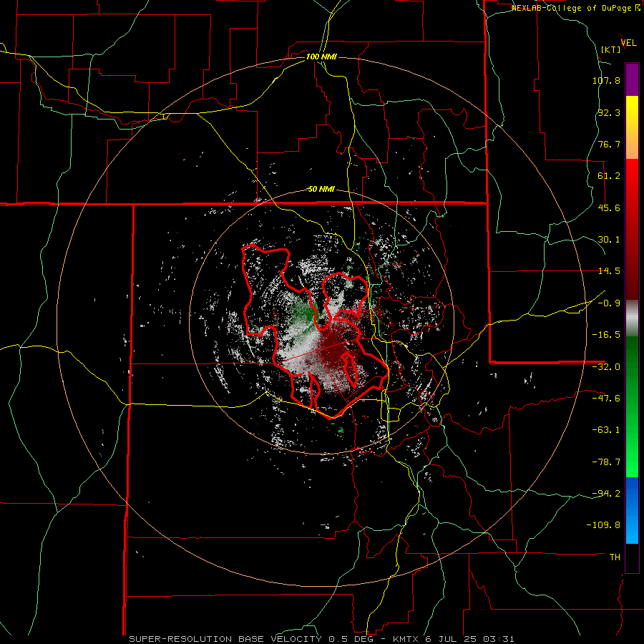This screenshot has width=644, height=644.
Task: Click the -0.9 velocity scale value
Action: click(609, 303)
